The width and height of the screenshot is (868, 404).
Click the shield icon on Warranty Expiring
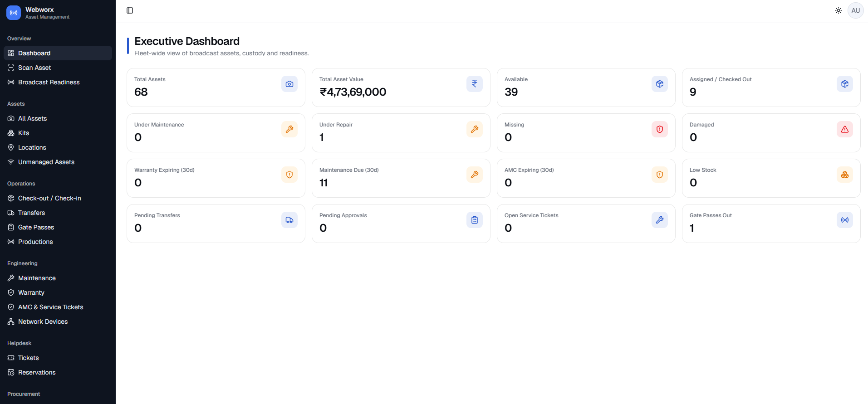pos(289,175)
